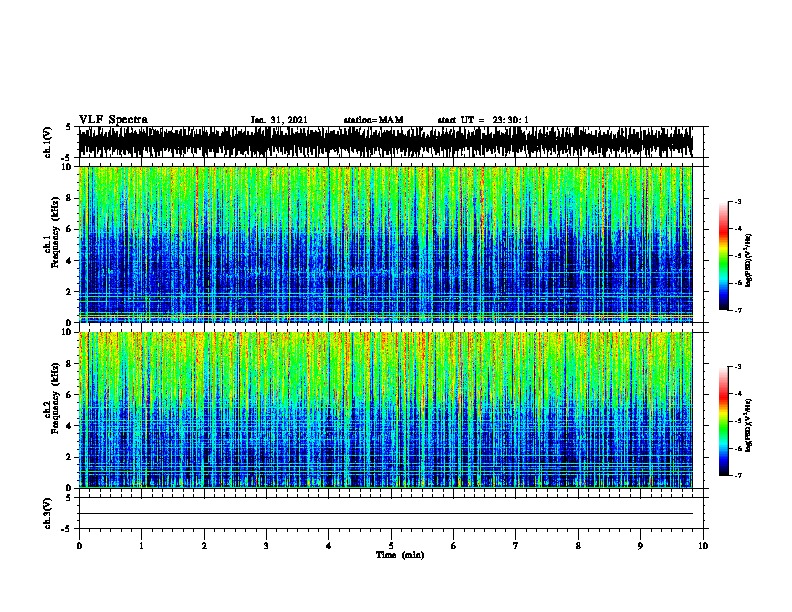Pick a color on the ch.2 colorbar
The width and height of the screenshot is (792, 612).
(724, 421)
